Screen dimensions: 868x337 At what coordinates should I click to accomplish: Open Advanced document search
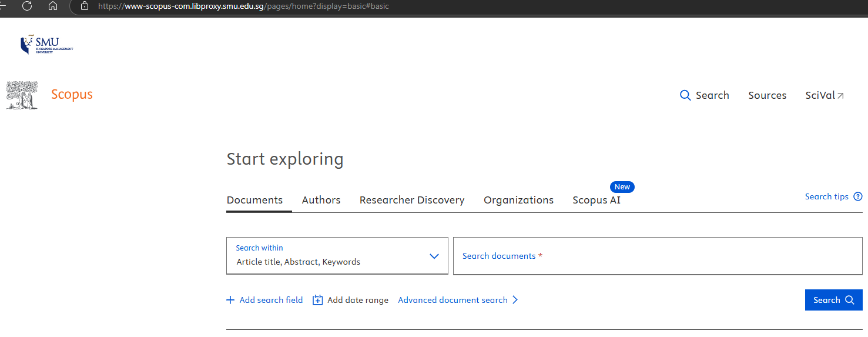453,300
